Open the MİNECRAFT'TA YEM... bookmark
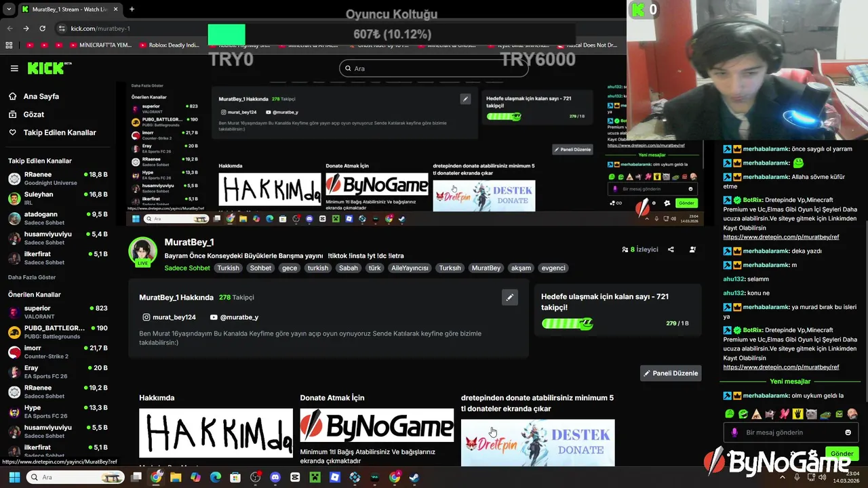Screen dimensions: 868x488 click(x=100, y=45)
